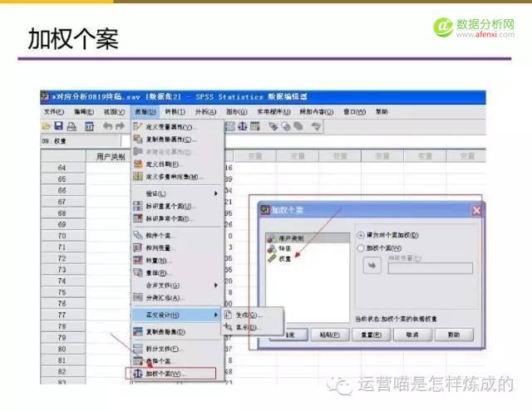Click the Use Variable Sets circles icon
This screenshot has width=532, height=411.
pos(286,126)
